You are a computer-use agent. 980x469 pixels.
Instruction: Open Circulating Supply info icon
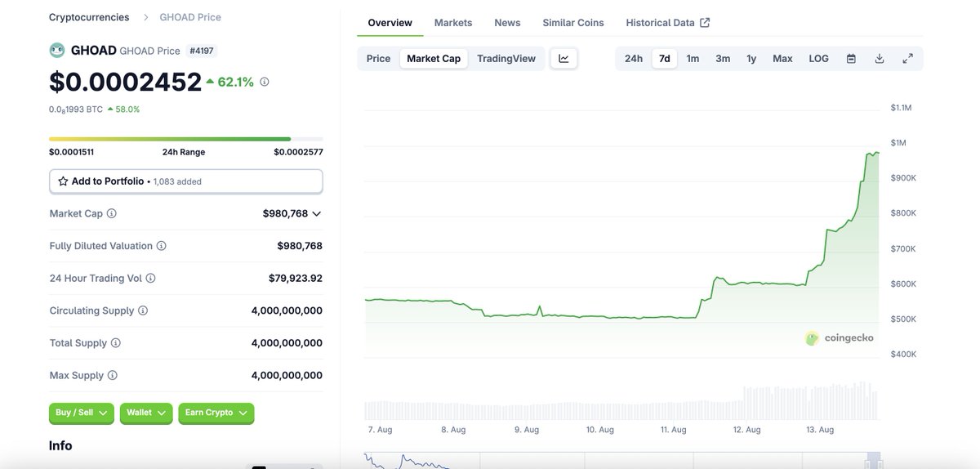pos(143,310)
